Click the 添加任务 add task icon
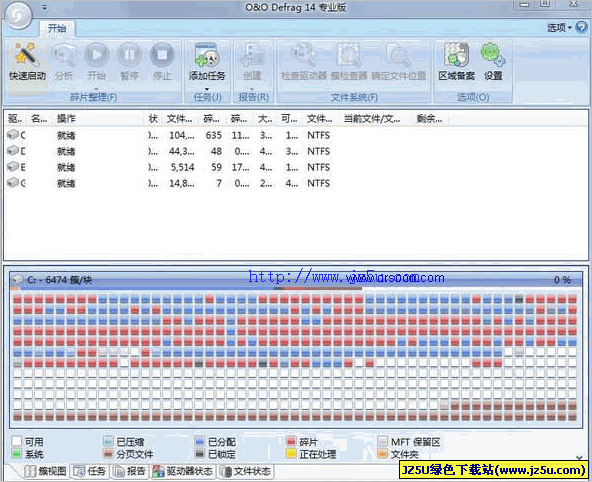This screenshot has height=482, width=592. click(207, 55)
